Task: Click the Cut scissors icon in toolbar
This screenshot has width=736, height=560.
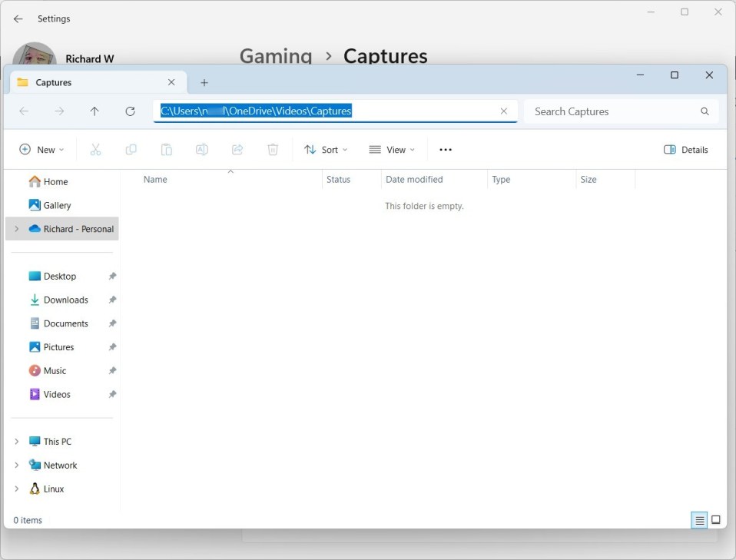Action: pos(95,150)
